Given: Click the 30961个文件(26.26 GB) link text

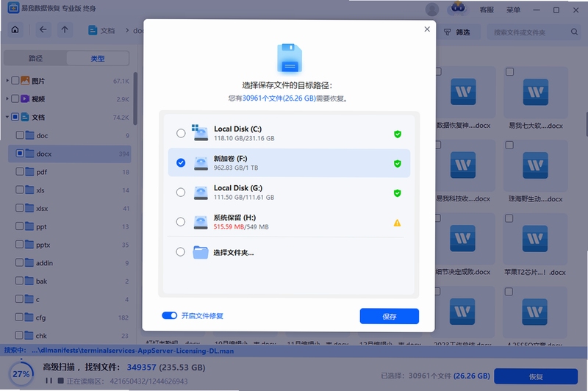Looking at the screenshot, I should point(279,98).
